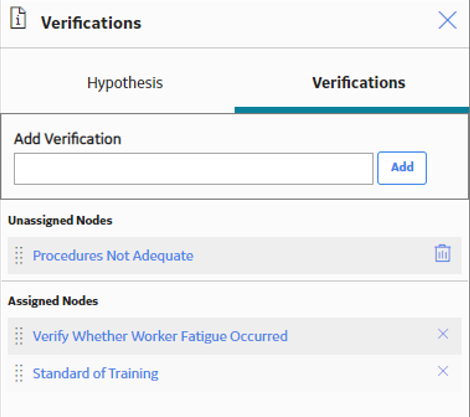
Task: Close the Verifications panel
Action: pos(447,20)
